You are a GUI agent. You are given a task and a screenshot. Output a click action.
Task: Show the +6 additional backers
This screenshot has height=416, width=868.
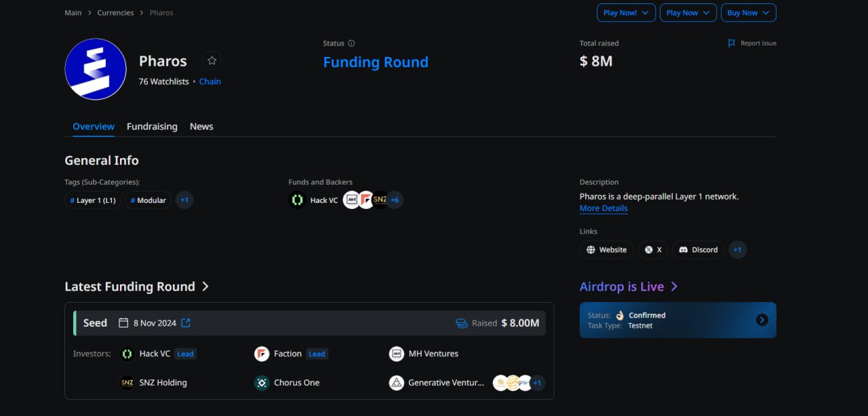tap(395, 200)
